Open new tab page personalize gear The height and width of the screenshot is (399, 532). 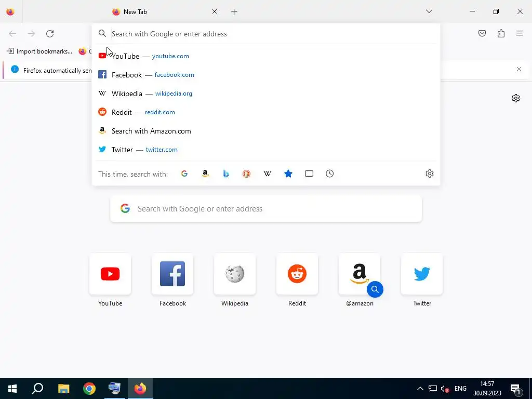pyautogui.click(x=516, y=98)
